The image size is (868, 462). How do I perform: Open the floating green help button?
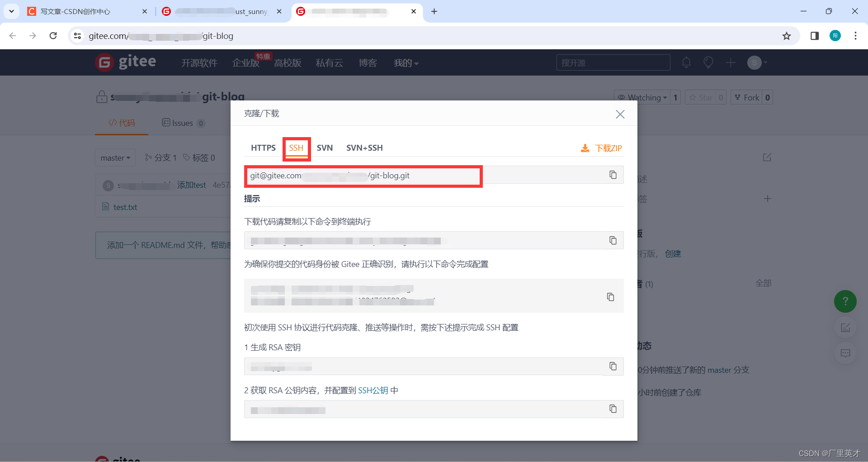(x=845, y=301)
